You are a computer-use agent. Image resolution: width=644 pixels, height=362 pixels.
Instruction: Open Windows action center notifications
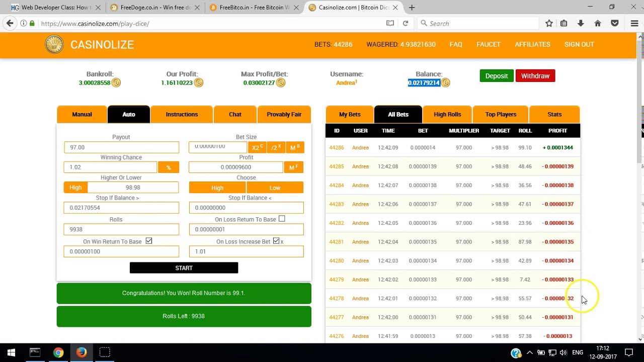coord(628,352)
